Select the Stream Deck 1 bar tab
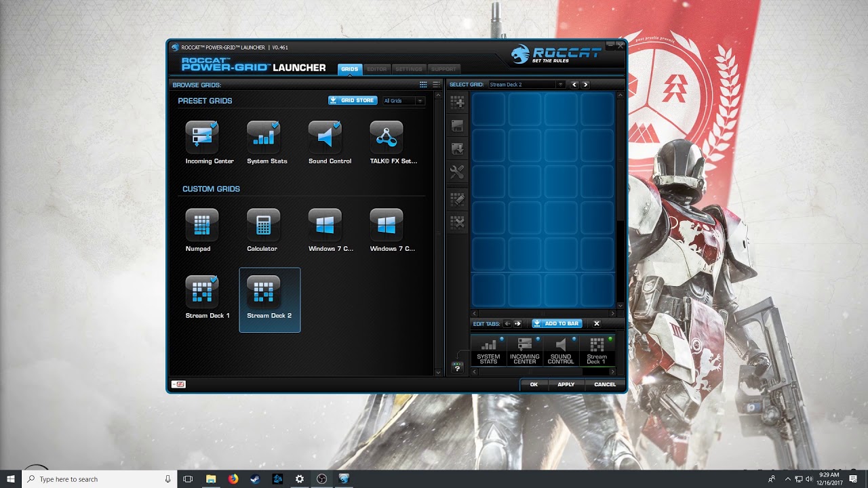Viewport: 868px width, 488px height. tap(597, 350)
